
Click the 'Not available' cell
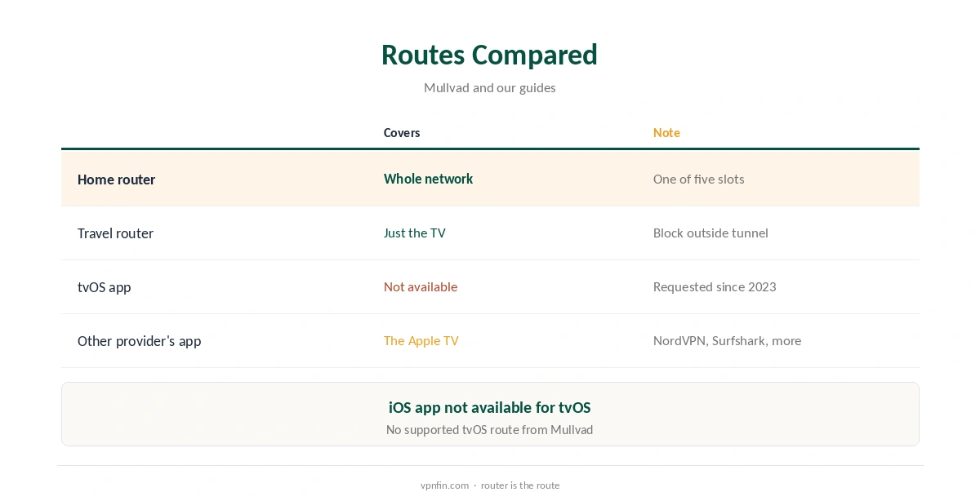coord(421,287)
